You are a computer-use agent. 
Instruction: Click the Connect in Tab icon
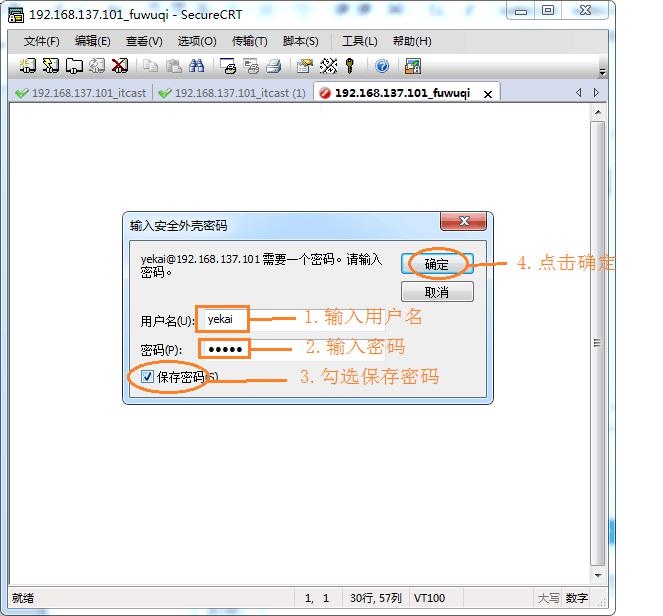[x=74, y=66]
